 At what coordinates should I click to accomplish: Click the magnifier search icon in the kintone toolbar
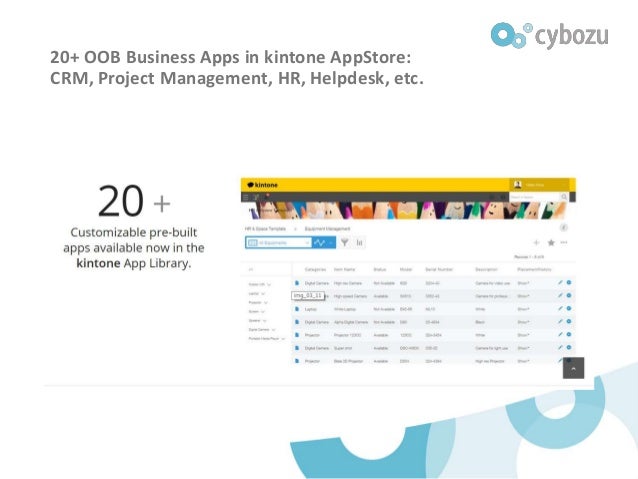564,197
